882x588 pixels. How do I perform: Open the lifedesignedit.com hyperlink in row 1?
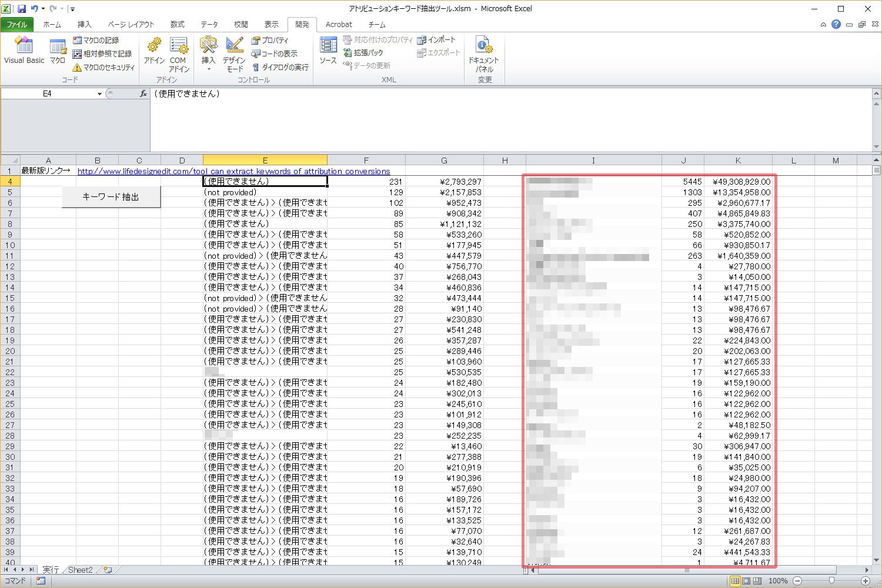(x=234, y=171)
